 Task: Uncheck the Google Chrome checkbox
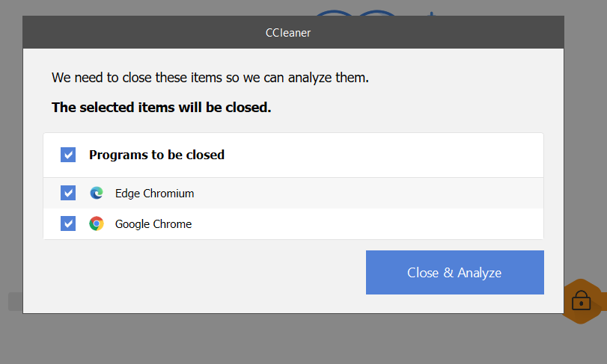pos(68,223)
